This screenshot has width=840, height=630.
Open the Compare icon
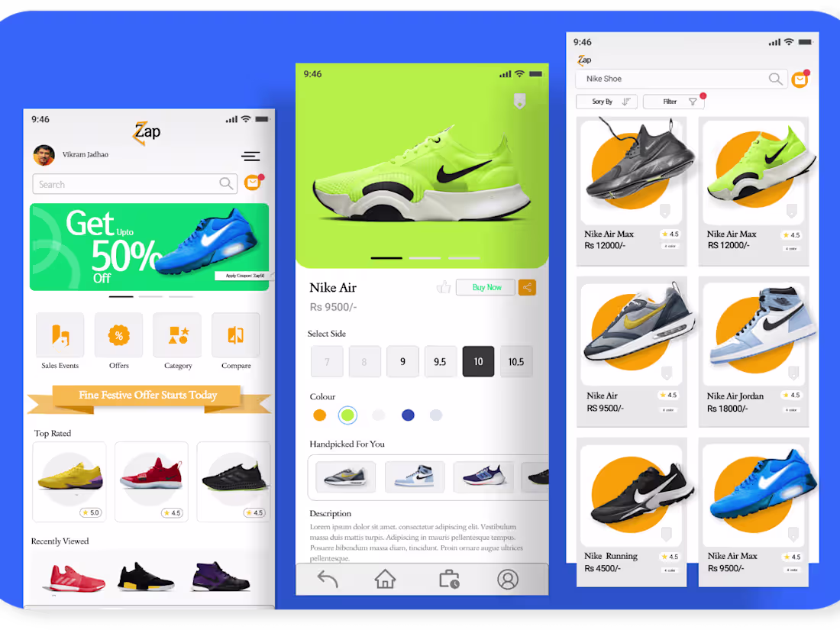(x=236, y=335)
